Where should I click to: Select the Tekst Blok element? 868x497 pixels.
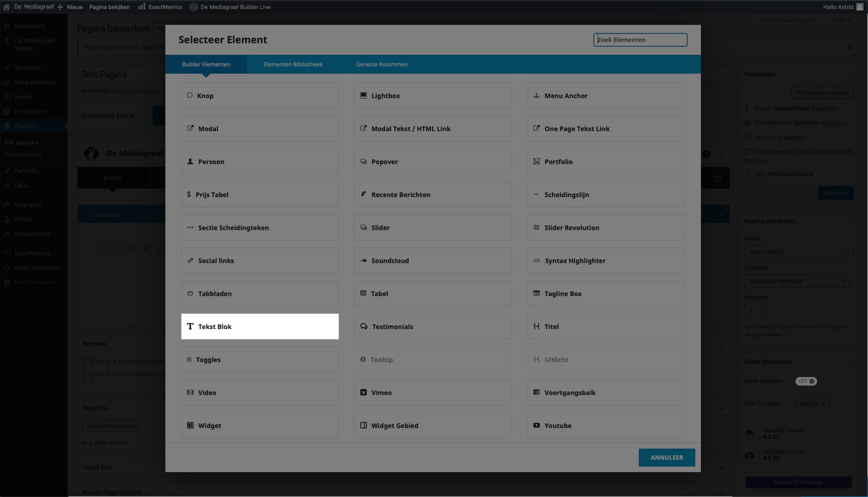pyautogui.click(x=260, y=326)
